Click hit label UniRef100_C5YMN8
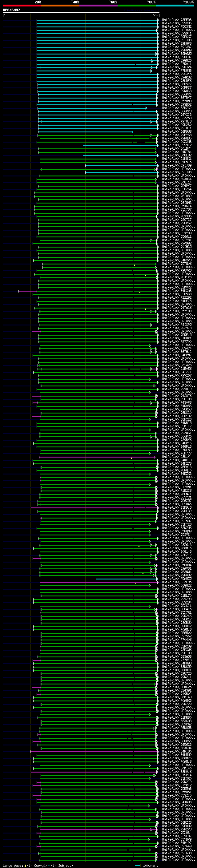197x868 pixels. (177, 101)
